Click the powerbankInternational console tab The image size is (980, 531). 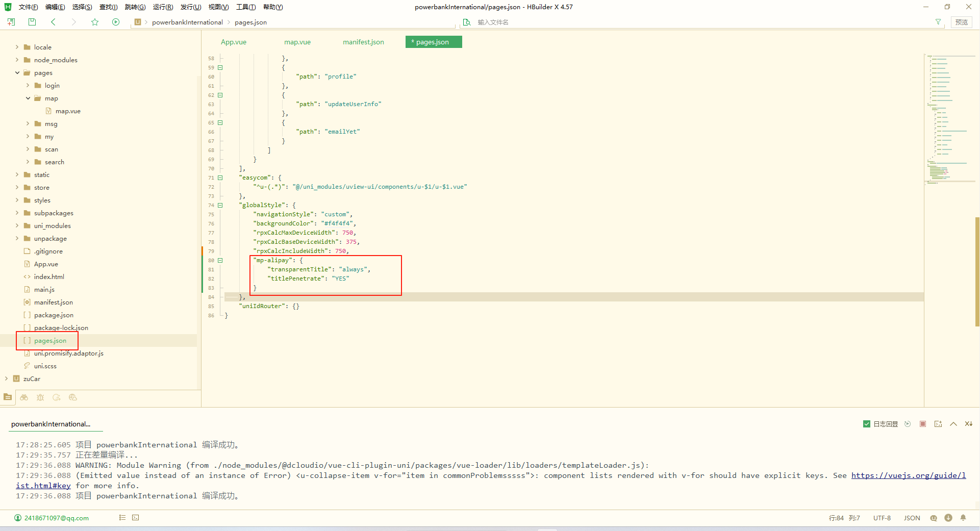[x=51, y=424]
